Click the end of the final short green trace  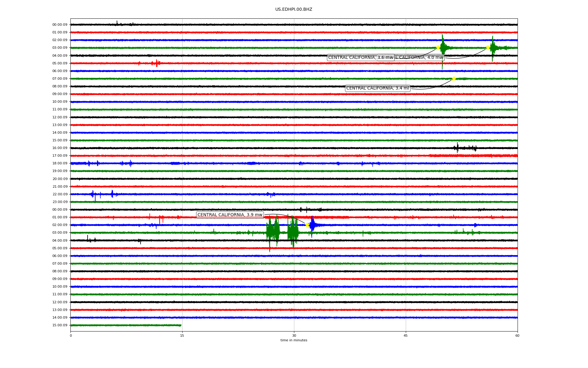(181, 325)
